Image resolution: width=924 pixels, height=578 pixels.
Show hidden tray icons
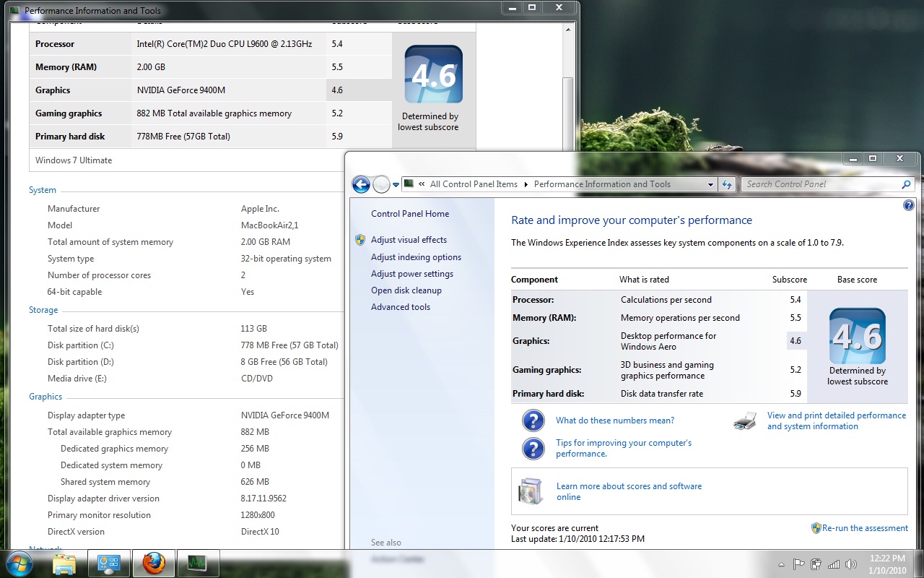coord(782,564)
